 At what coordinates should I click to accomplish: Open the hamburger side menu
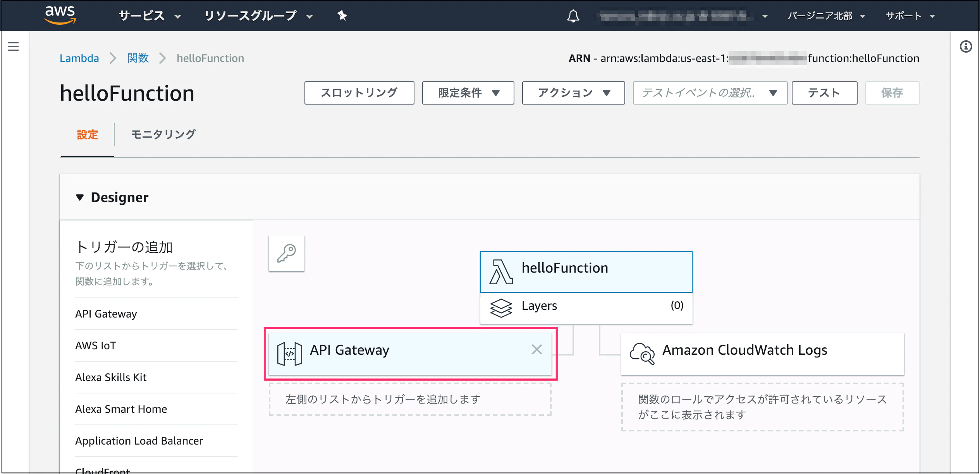[x=13, y=46]
